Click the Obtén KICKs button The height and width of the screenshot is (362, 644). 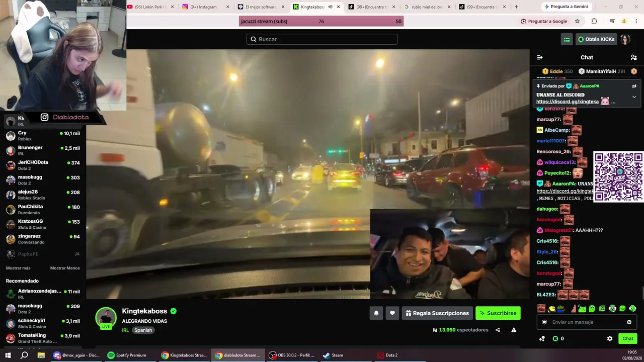596,39
